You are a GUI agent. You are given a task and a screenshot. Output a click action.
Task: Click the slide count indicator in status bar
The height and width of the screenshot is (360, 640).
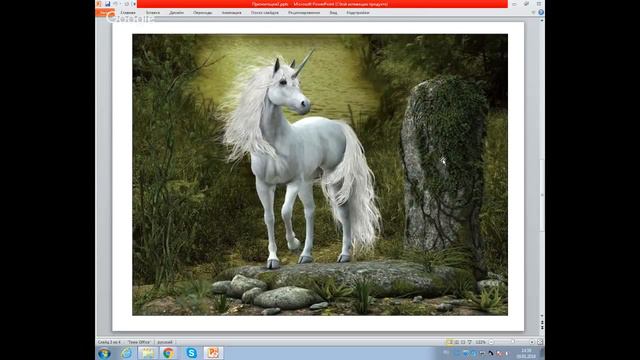pyautogui.click(x=109, y=342)
